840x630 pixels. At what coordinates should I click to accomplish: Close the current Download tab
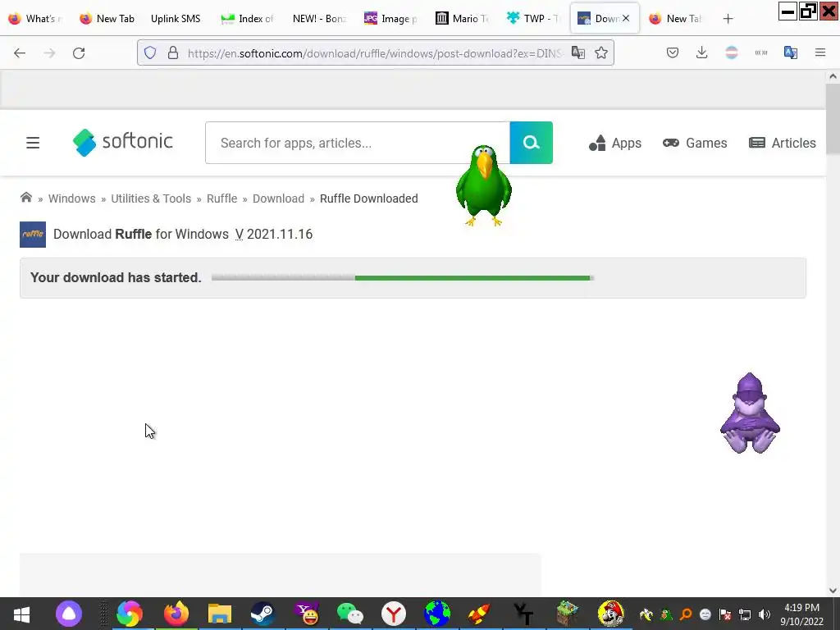626,18
